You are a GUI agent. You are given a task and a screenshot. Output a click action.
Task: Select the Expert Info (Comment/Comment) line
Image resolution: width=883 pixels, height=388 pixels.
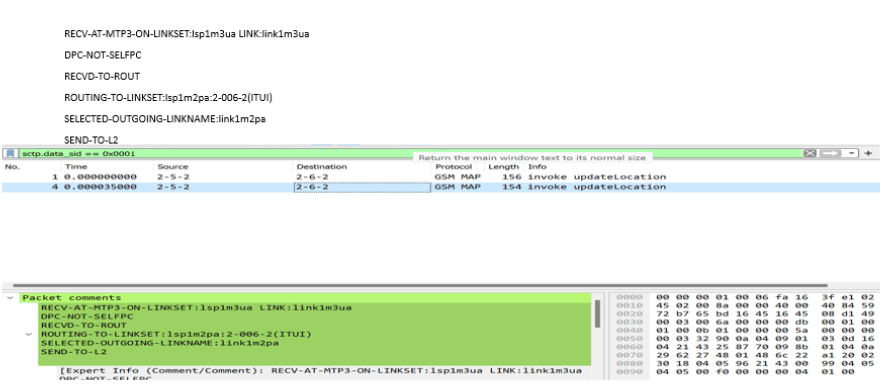coord(320,371)
